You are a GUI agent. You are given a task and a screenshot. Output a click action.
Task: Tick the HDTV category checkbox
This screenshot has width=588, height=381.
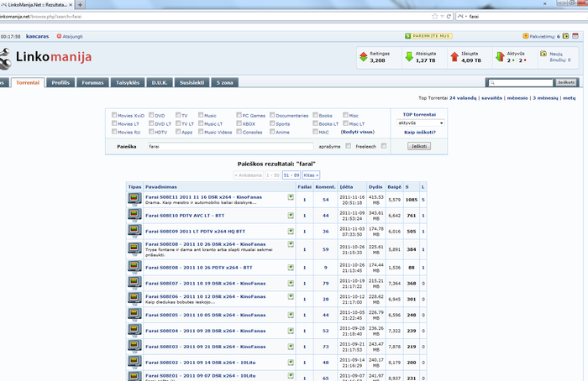pyautogui.click(x=151, y=132)
